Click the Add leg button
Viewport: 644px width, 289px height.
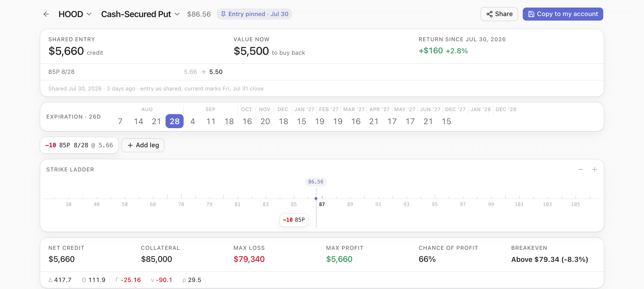pos(143,145)
